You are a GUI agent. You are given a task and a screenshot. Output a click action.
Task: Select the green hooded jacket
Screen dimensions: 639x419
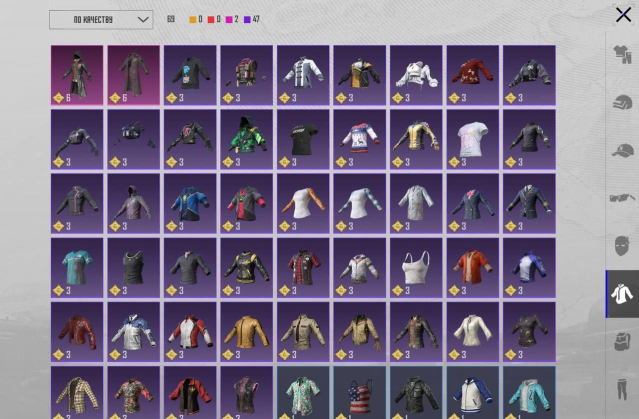click(247, 139)
